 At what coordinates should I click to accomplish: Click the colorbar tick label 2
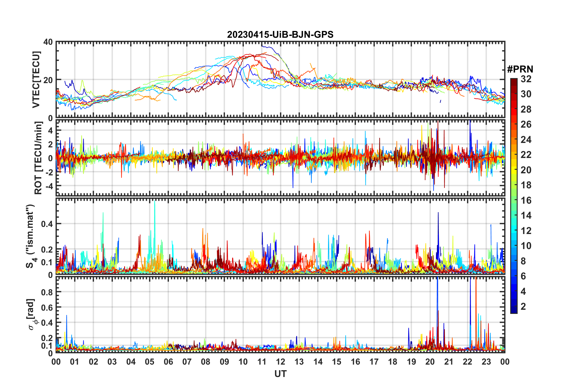tap(523, 307)
